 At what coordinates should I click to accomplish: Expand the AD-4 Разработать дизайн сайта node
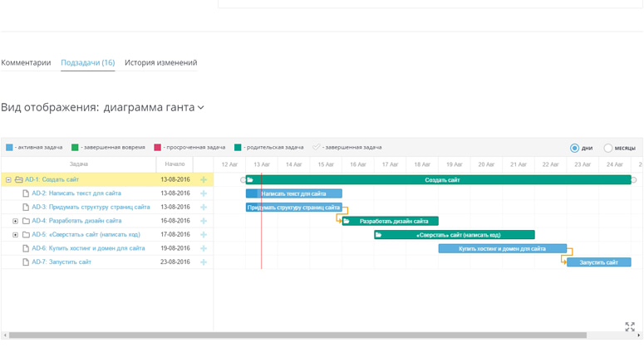(x=15, y=221)
